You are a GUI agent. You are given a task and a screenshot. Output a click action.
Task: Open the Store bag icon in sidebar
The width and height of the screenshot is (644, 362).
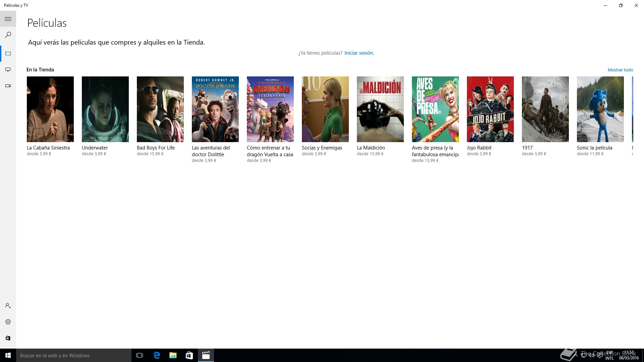point(8,338)
